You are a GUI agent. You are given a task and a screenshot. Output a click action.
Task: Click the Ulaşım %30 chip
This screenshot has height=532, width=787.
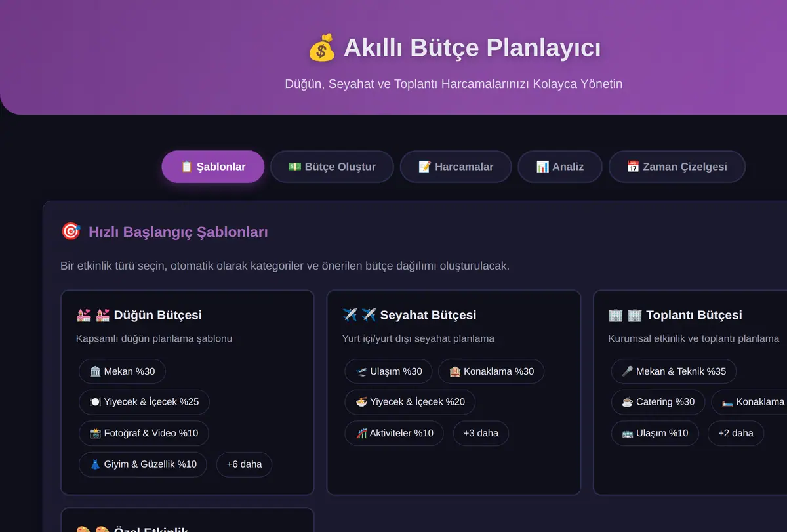pos(388,371)
